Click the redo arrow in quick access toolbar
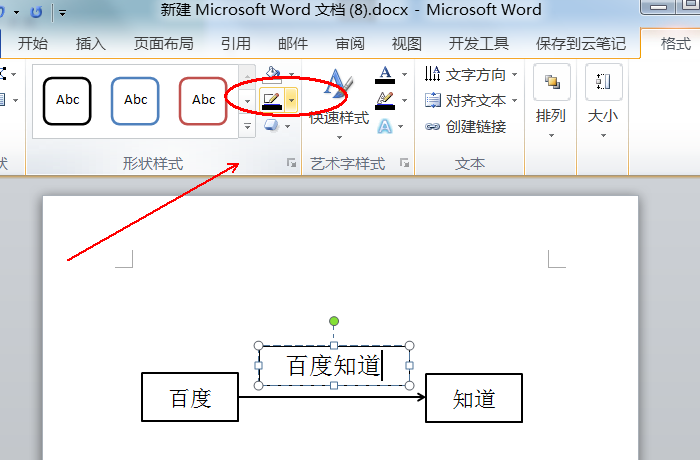 36,12
